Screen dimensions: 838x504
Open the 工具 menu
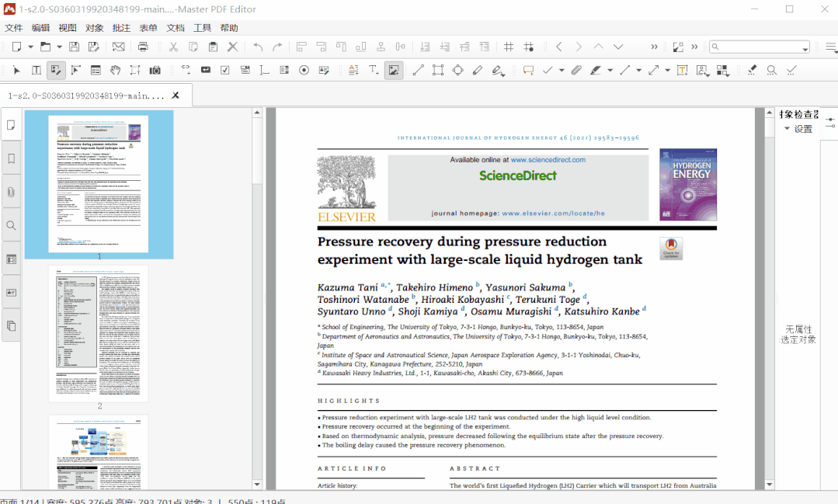(x=202, y=28)
